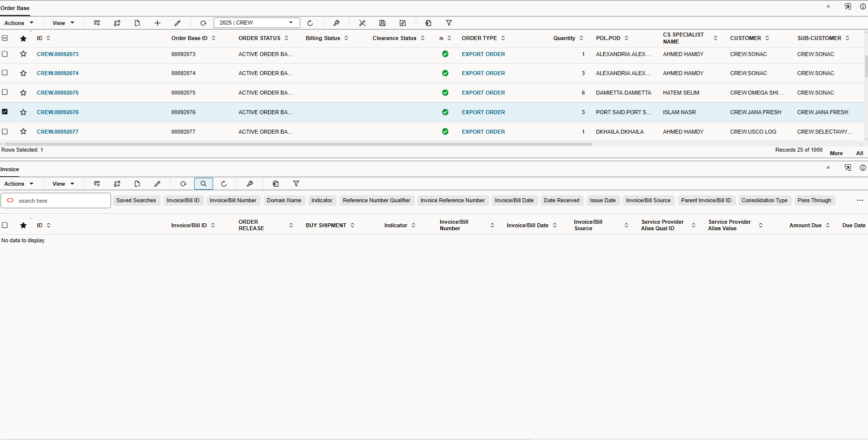The height and width of the screenshot is (440, 868).
Task: Click the CUSTOMER cell CREW.JANA FRESH
Action: click(x=755, y=112)
